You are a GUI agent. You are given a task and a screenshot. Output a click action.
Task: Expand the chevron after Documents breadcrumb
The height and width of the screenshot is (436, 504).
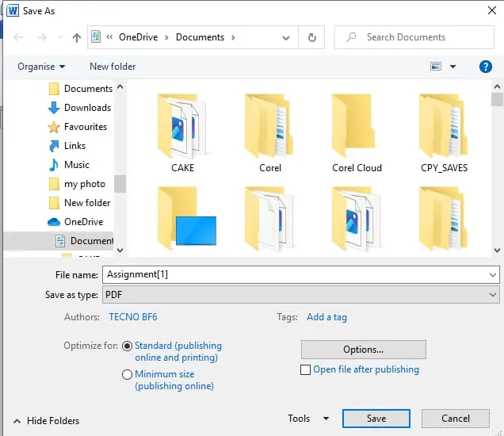tap(233, 37)
